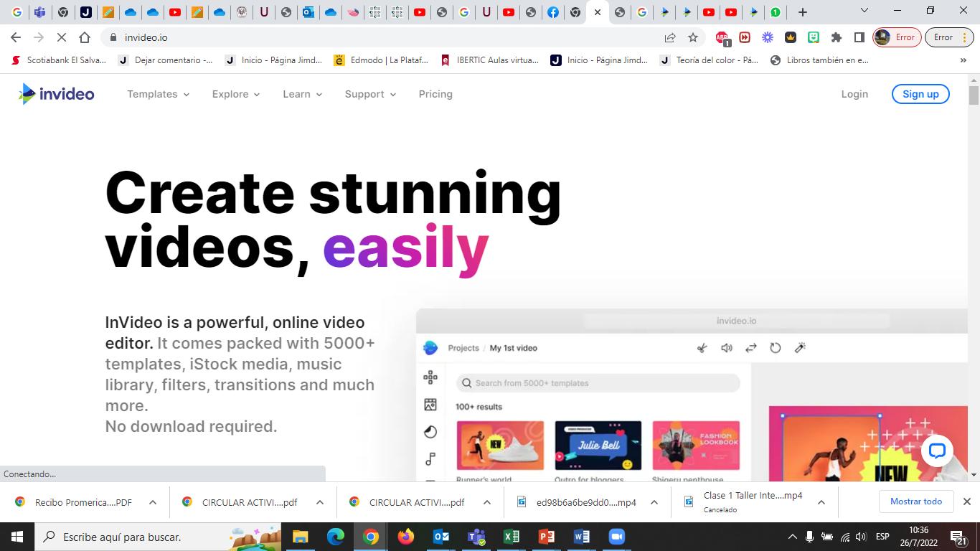The width and height of the screenshot is (980, 551).
Task: Open the Teoría del color bookmark
Action: [709, 60]
